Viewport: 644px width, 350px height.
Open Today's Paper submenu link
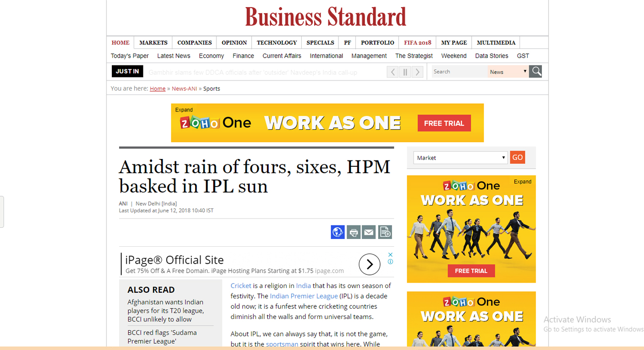130,56
